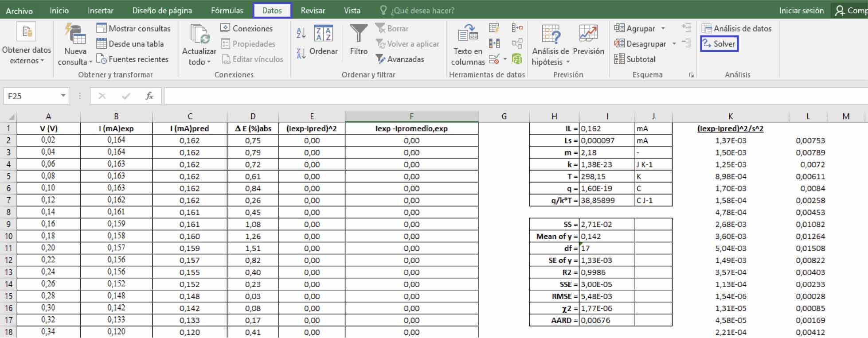Switch to the Fórmulas tab
The height and width of the screenshot is (338, 868).
[227, 11]
